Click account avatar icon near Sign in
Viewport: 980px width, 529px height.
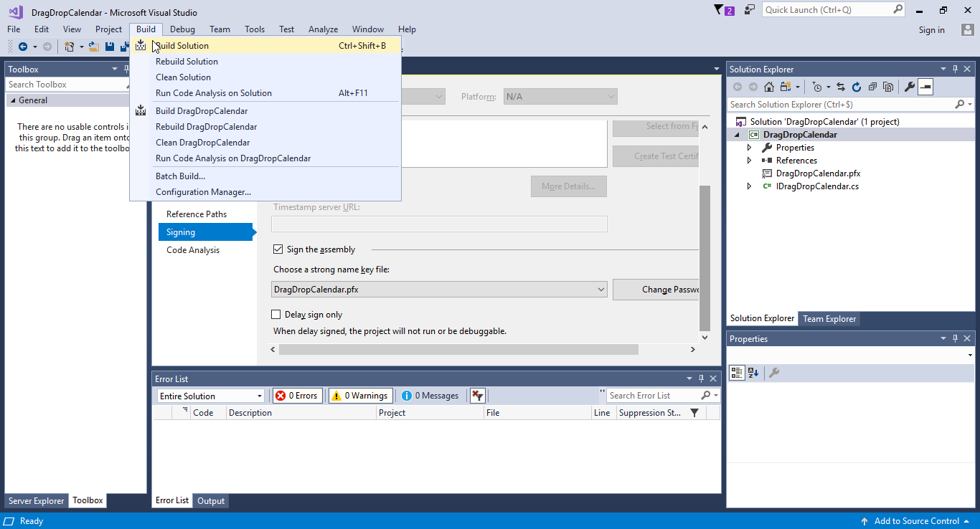coord(967,29)
